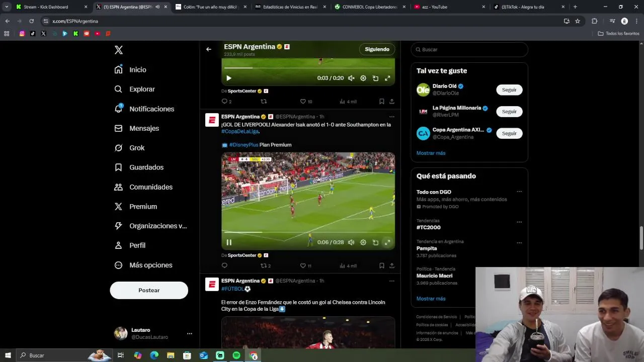644x362 pixels.
Task: Open Notificaciones in the sidebar
Action: tap(144, 109)
